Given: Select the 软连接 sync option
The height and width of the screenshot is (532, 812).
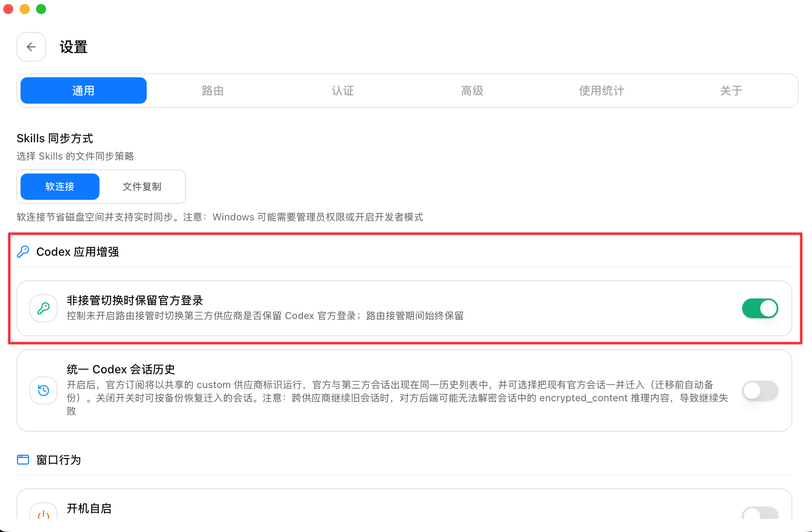Looking at the screenshot, I should click(60, 187).
